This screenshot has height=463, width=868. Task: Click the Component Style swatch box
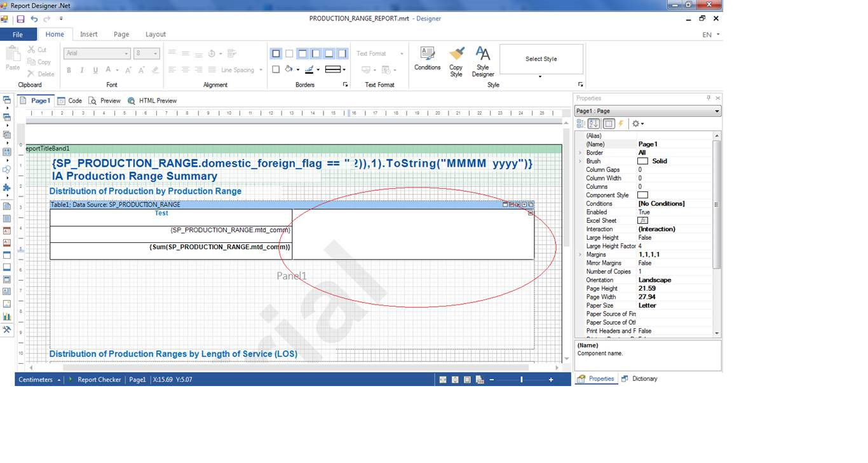[642, 195]
